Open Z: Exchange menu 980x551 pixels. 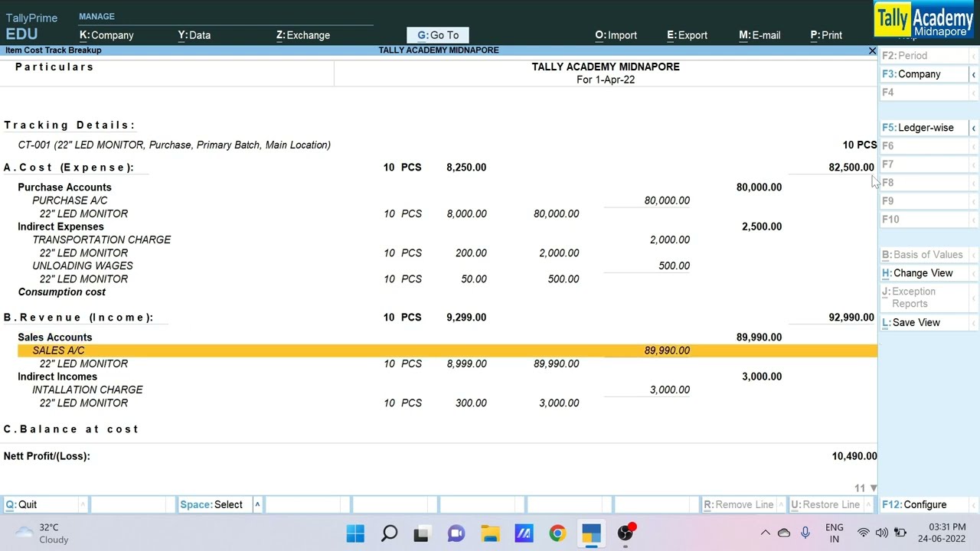point(303,35)
